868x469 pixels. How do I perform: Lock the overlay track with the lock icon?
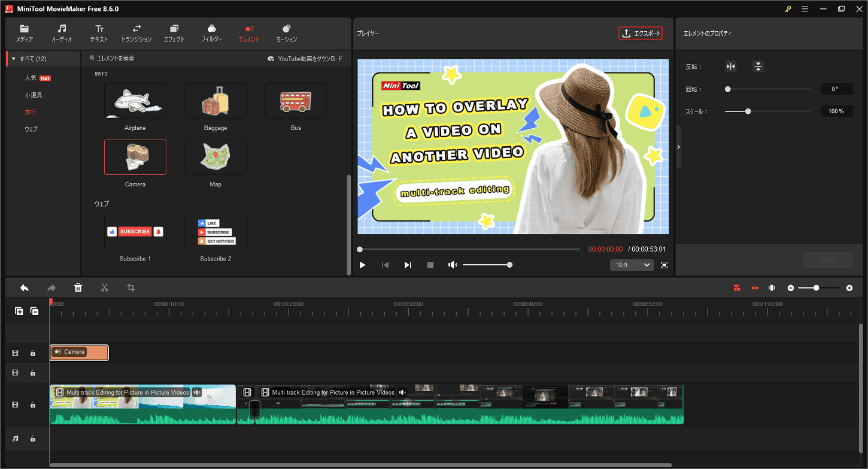tap(34, 353)
